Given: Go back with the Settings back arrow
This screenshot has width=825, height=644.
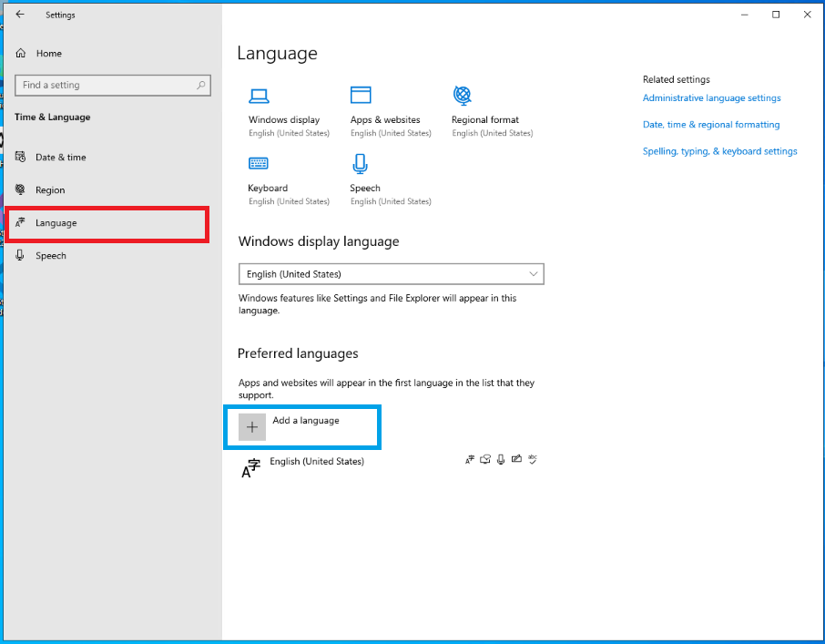Looking at the screenshot, I should coord(20,15).
